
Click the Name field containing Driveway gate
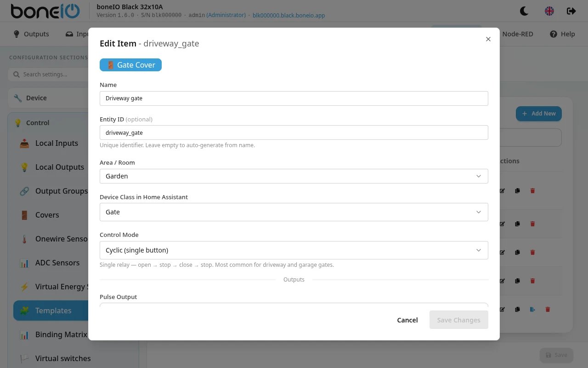click(294, 98)
